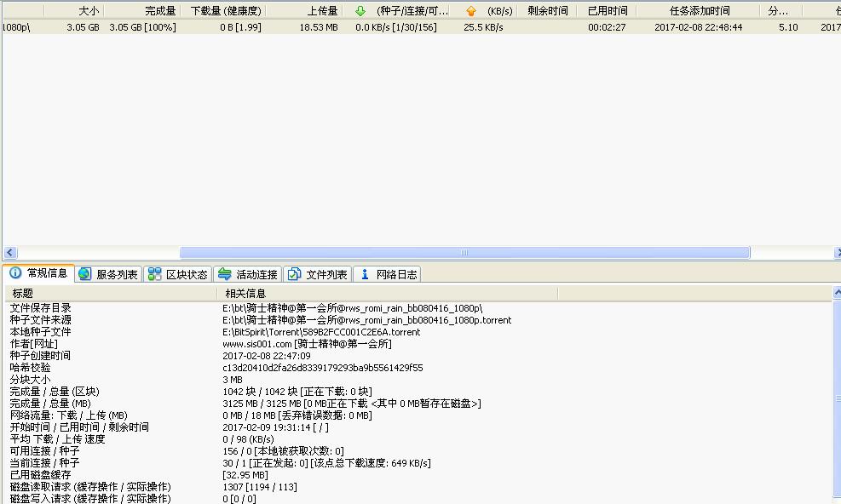The height and width of the screenshot is (504, 841).
Task: Click the 相关信息 header in details panel
Action: pyautogui.click(x=245, y=293)
